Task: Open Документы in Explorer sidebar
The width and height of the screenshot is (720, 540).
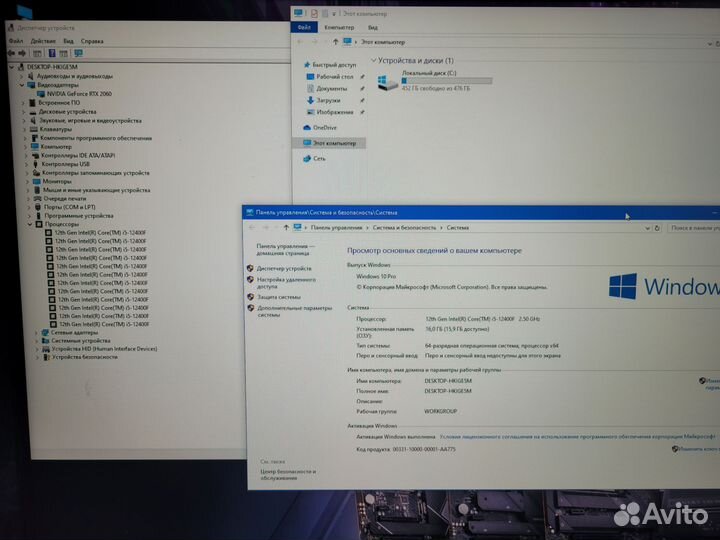Action: pyautogui.click(x=332, y=89)
